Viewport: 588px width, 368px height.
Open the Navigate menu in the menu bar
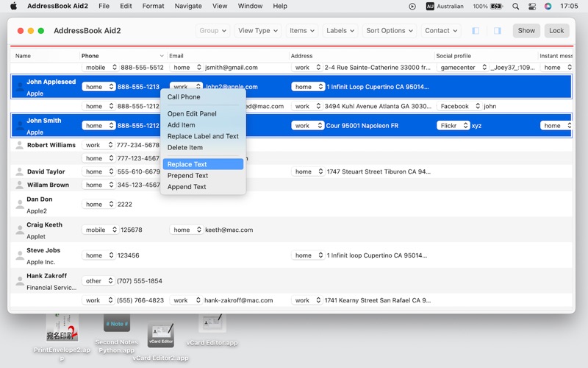pos(188,6)
